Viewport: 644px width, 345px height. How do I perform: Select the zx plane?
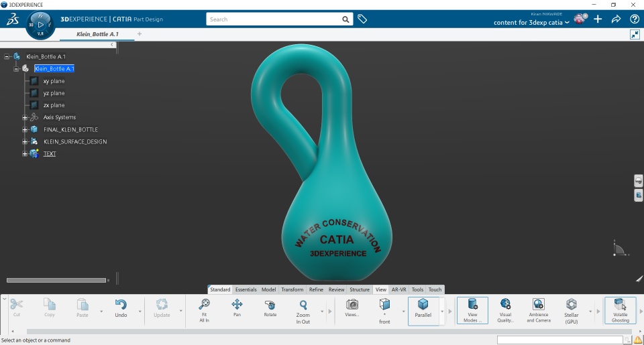54,105
